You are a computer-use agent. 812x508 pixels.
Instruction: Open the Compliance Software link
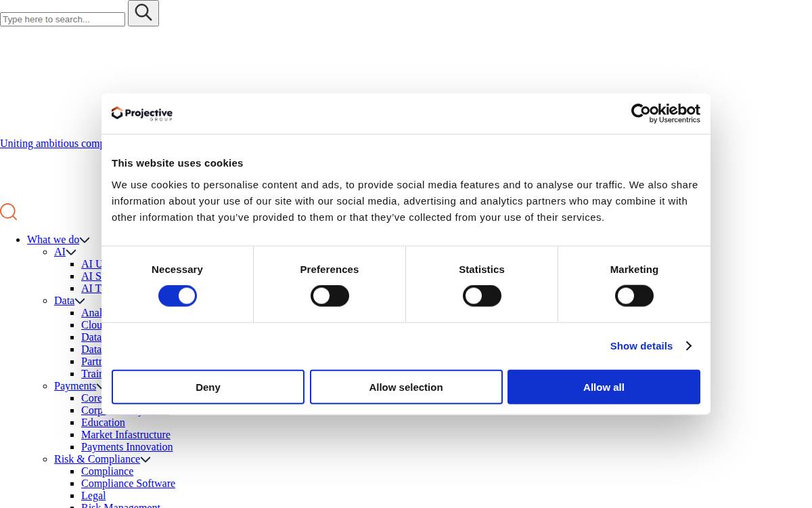tap(128, 484)
